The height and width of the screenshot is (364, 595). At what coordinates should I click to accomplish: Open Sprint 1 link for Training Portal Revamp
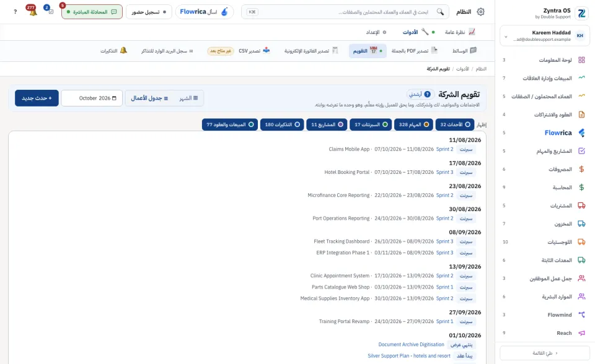click(445, 321)
